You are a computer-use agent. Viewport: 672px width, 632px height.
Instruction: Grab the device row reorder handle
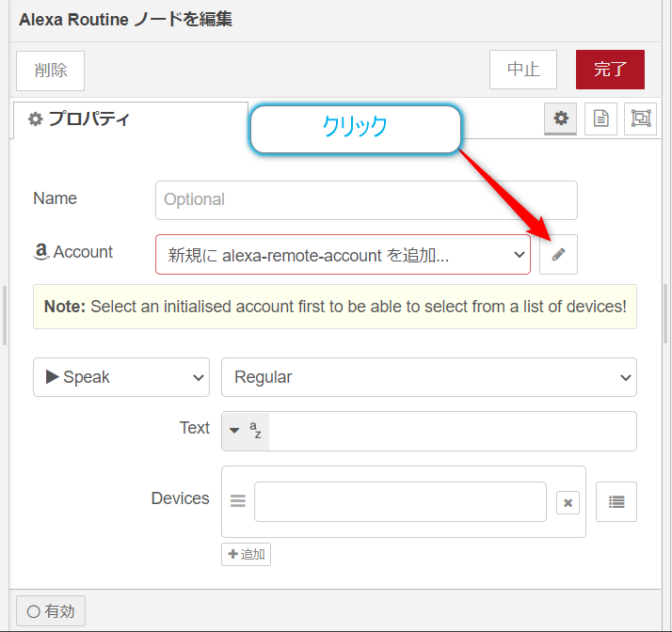point(238,500)
